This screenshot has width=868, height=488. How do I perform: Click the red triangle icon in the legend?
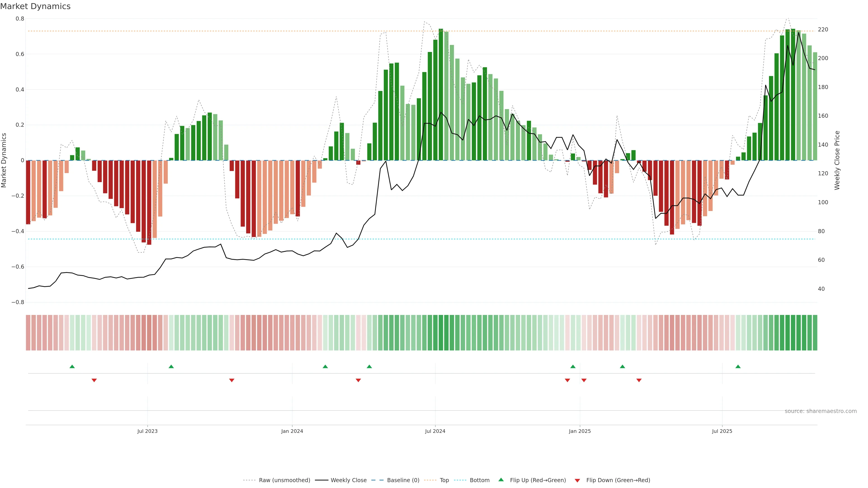pos(577,480)
